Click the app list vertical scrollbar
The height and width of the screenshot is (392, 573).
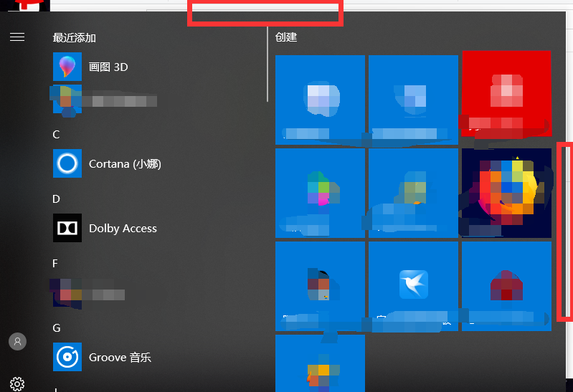[267, 64]
